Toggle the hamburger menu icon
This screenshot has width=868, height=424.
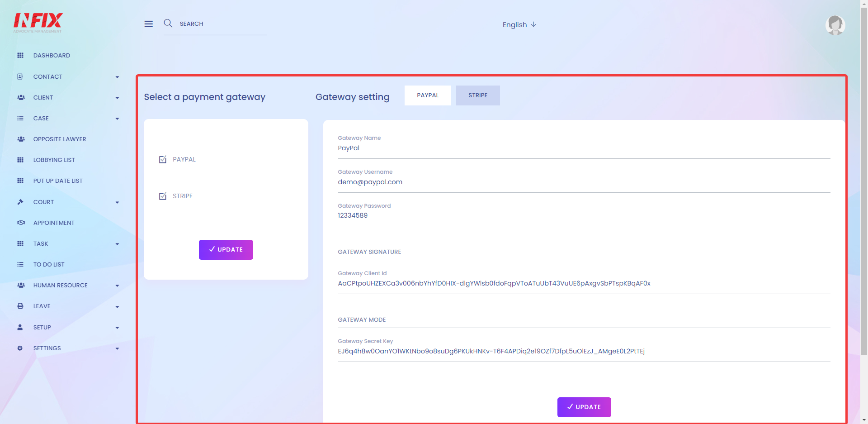tap(148, 24)
